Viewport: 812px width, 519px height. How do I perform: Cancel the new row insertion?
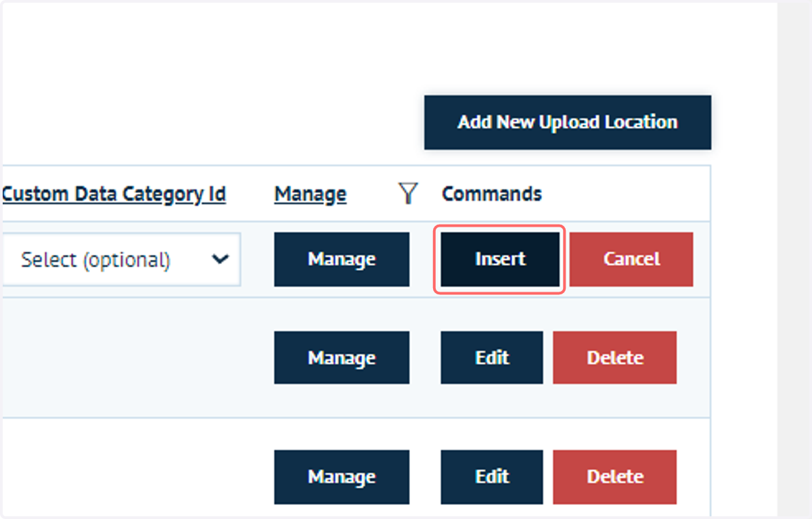point(631,259)
